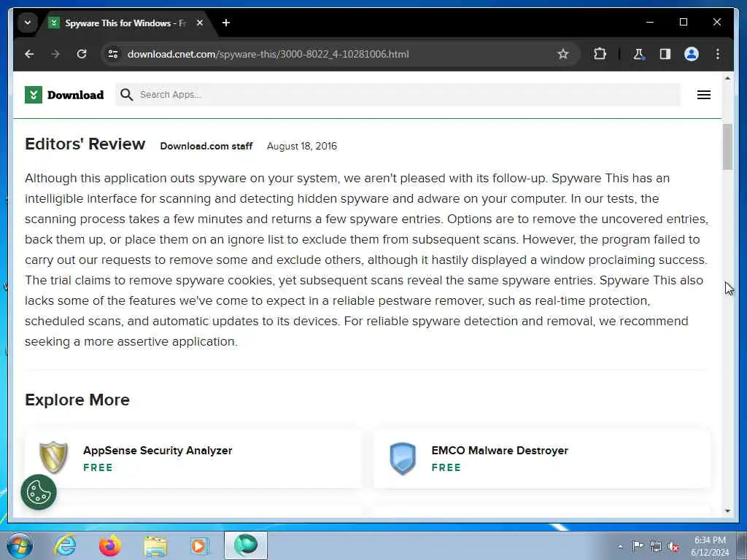The width and height of the screenshot is (747, 560).
Task: Click the muted volume tray icon
Action: 673,547
